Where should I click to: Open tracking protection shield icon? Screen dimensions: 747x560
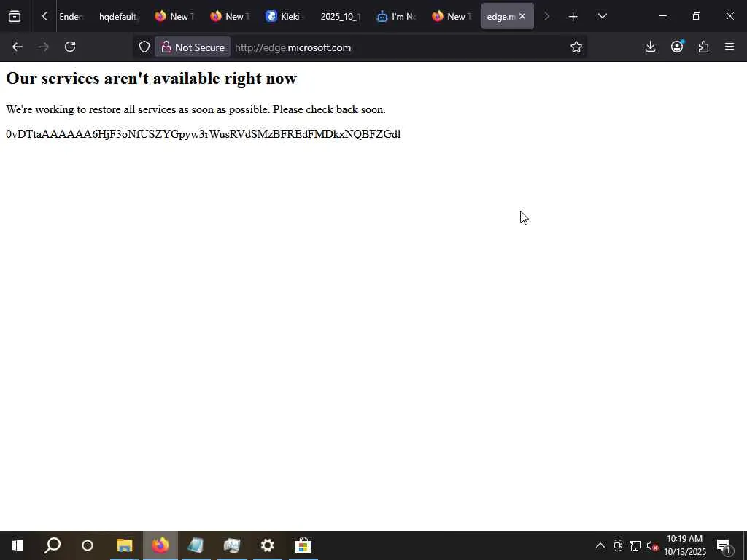coord(144,47)
